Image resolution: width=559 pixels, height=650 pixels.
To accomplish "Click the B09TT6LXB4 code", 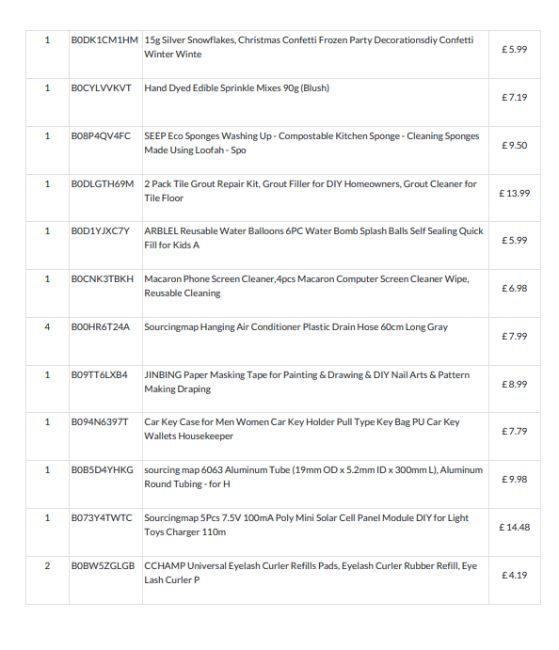I will (x=100, y=375).
